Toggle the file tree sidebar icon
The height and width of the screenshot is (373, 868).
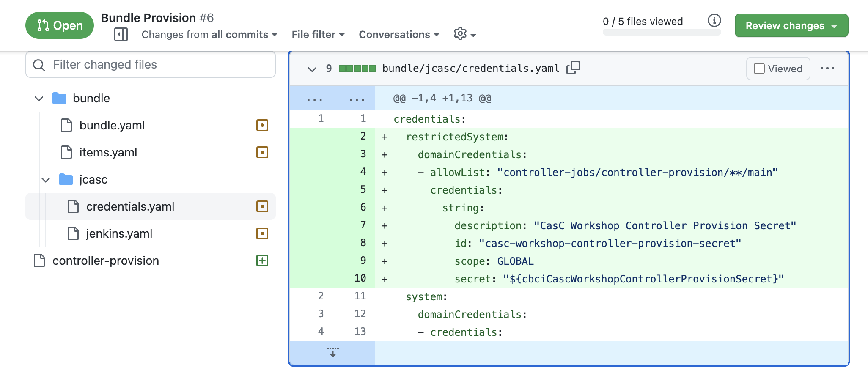121,34
